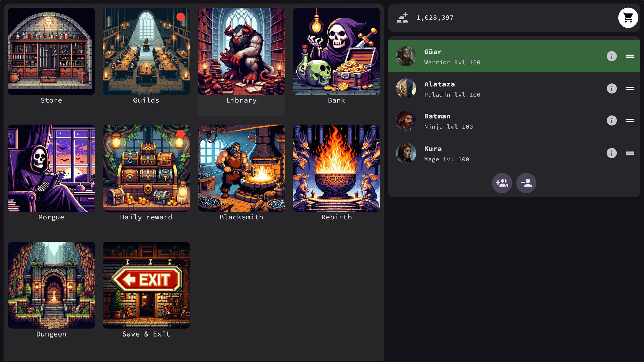View Kura's info icon
This screenshot has height=362, width=644.
(x=611, y=153)
